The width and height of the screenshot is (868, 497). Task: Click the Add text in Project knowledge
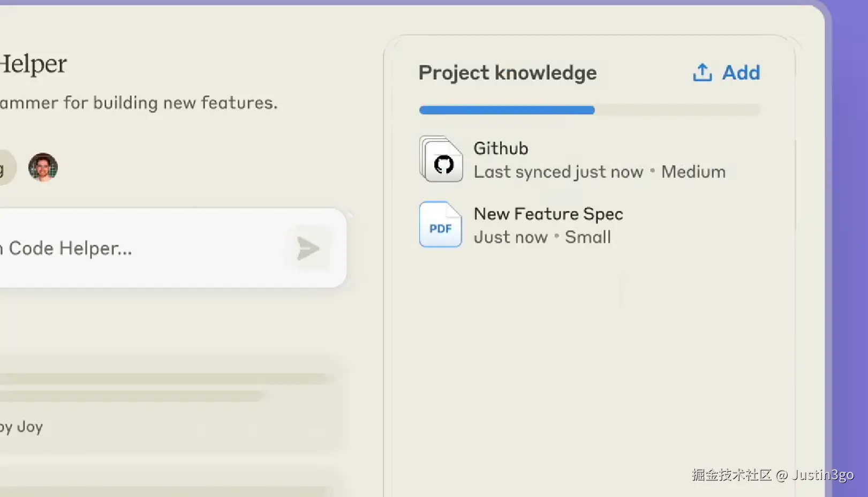pos(741,73)
